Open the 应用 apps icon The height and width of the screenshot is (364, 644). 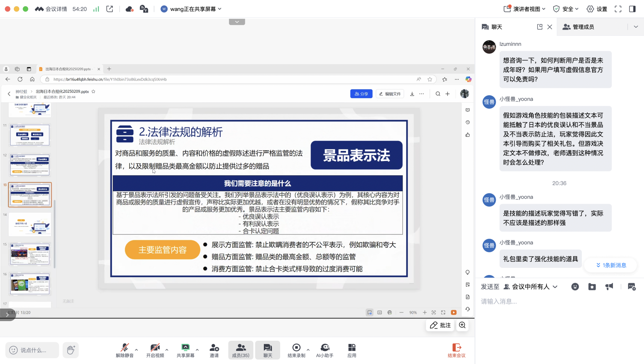(352, 350)
